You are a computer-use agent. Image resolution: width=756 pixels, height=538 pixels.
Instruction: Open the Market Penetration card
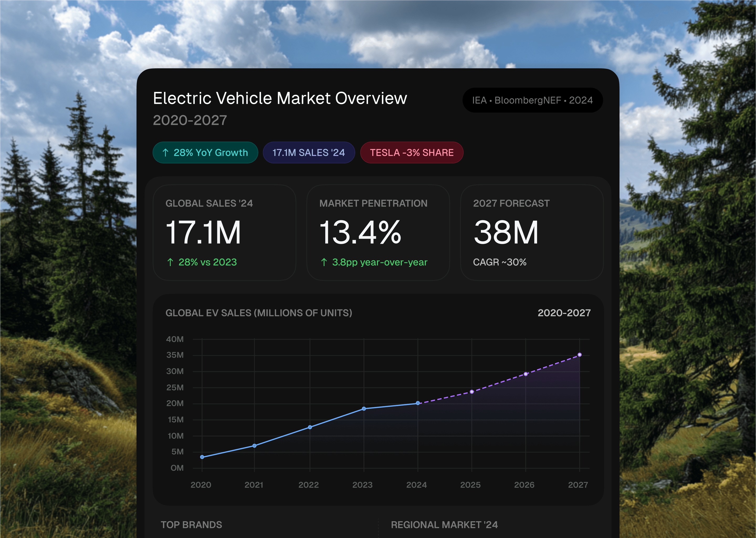(378, 232)
